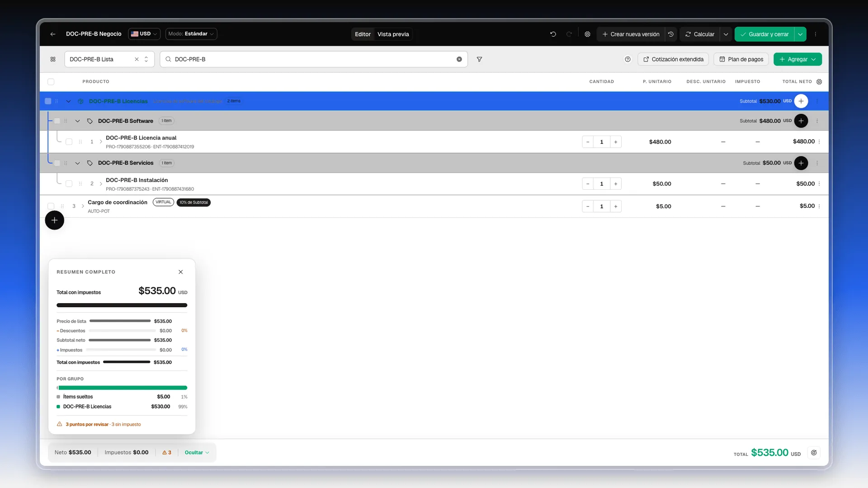Go back using the left arrow icon
The image size is (868, 488).
point(53,34)
